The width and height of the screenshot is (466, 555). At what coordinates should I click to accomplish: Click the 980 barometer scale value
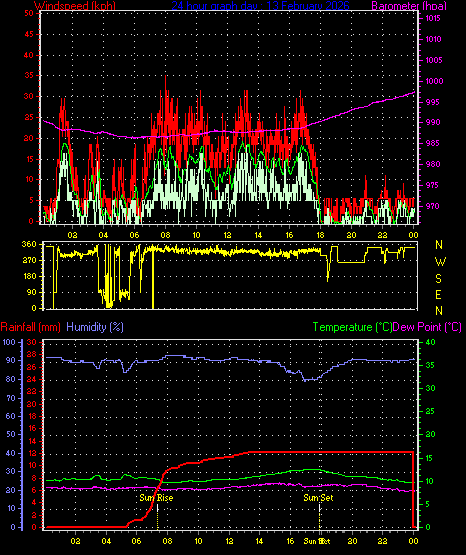pos(432,164)
